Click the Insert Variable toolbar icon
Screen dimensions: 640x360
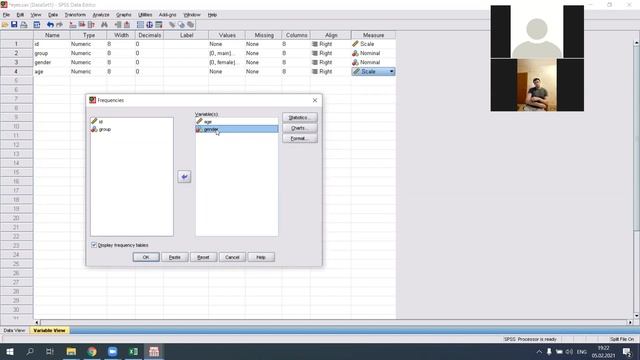[127, 25]
